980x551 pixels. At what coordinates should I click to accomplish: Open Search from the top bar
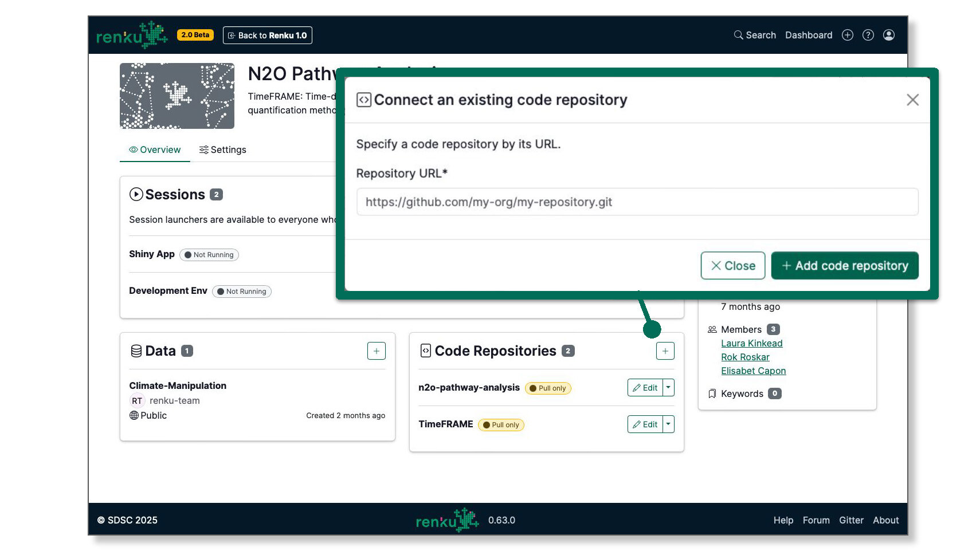click(754, 35)
